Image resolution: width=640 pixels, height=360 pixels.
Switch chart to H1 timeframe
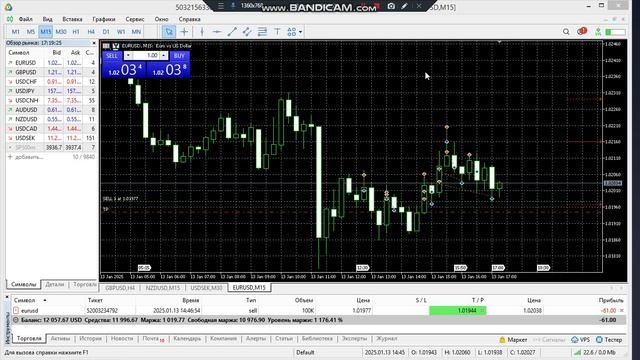click(x=76, y=31)
